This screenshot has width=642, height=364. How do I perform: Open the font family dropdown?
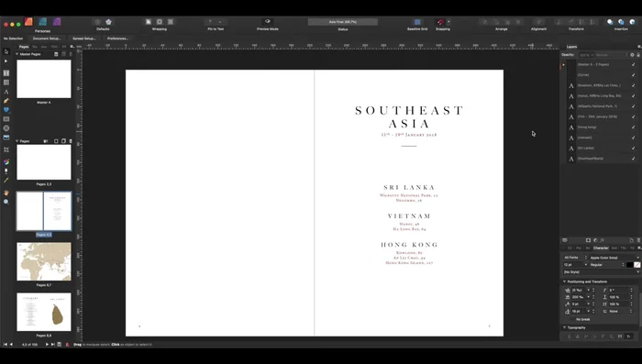(x=614, y=258)
